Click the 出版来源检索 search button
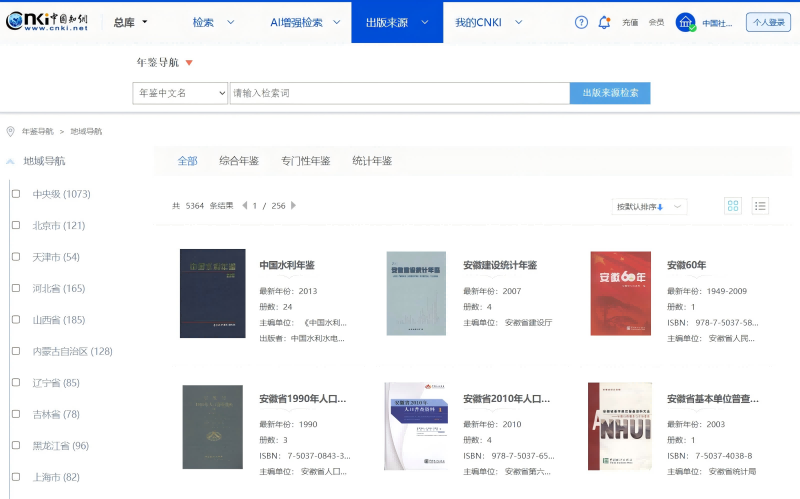800x499 pixels. [x=610, y=93]
